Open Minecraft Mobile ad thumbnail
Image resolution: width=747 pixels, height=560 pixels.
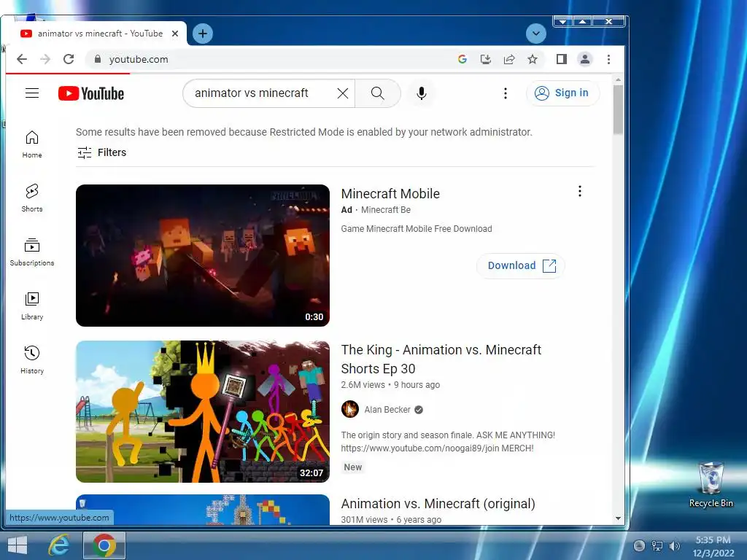(x=203, y=255)
